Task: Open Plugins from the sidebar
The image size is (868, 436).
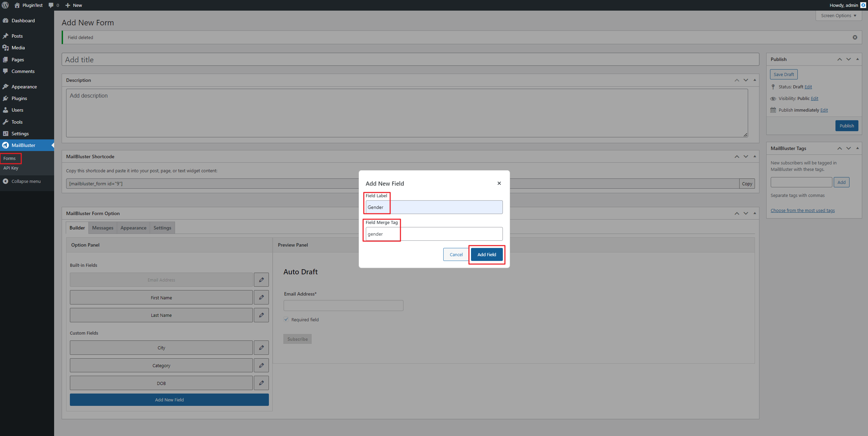Action: [19, 98]
